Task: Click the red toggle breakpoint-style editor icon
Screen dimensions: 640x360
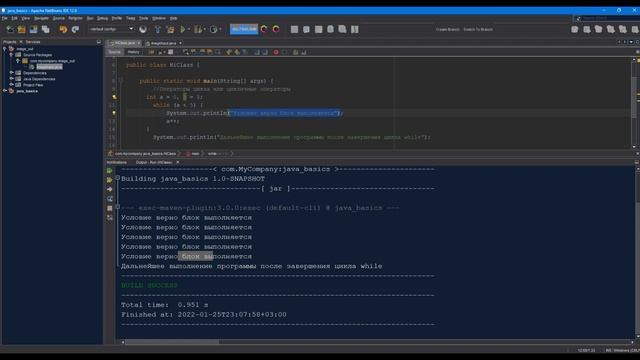Action: [x=276, y=52]
